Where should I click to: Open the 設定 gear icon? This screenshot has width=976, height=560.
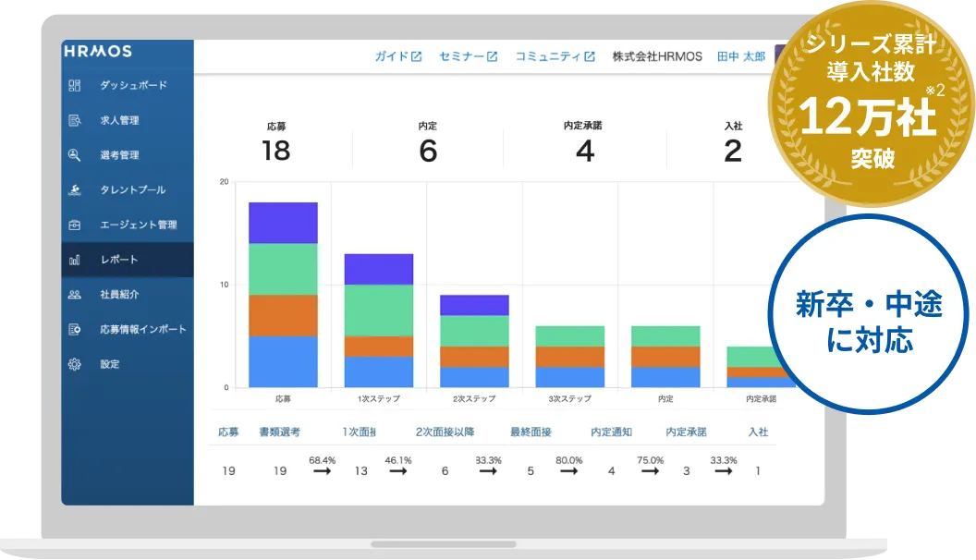click(74, 364)
